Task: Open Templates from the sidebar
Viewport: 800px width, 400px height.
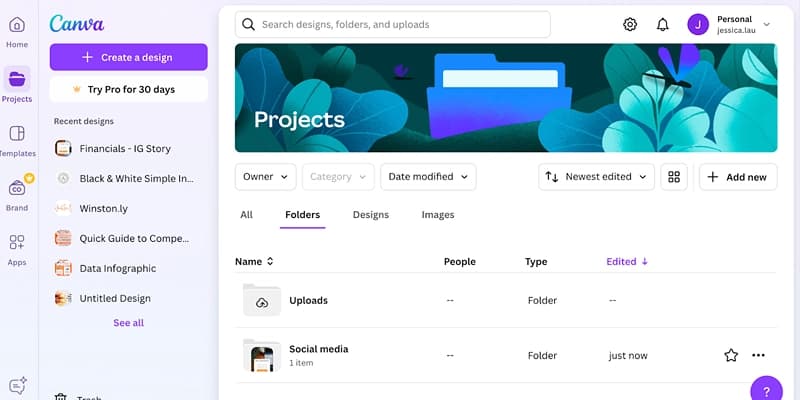Action: pyautogui.click(x=17, y=141)
